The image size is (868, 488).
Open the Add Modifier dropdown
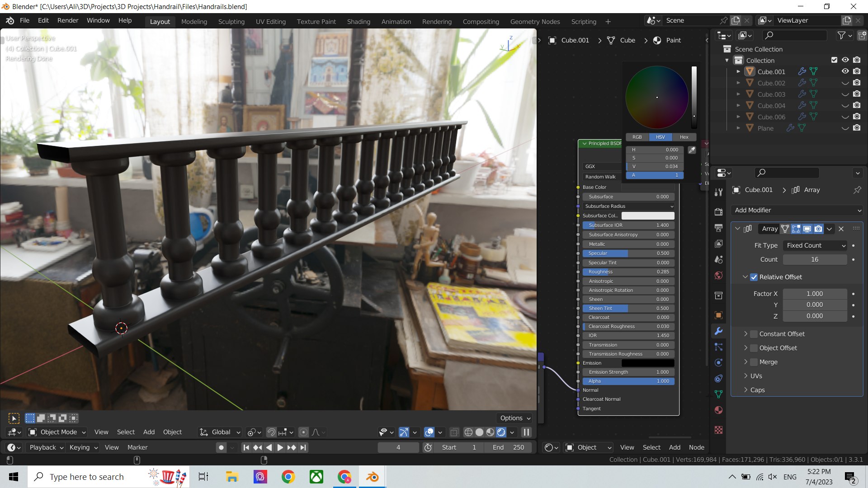tap(797, 210)
